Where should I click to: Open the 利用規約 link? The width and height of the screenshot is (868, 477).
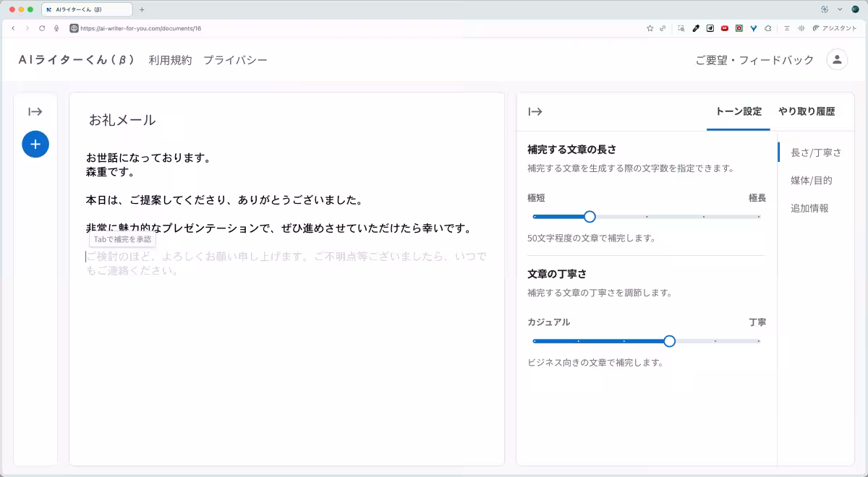coord(170,60)
